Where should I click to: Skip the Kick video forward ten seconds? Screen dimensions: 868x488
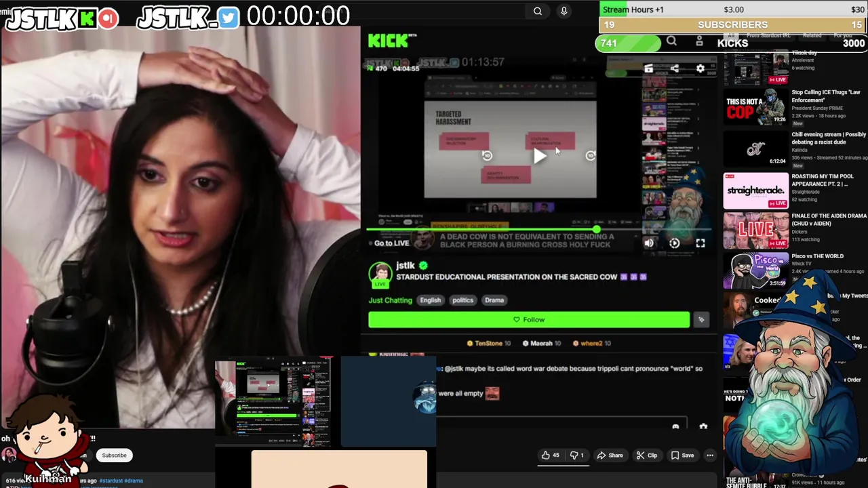tap(591, 156)
